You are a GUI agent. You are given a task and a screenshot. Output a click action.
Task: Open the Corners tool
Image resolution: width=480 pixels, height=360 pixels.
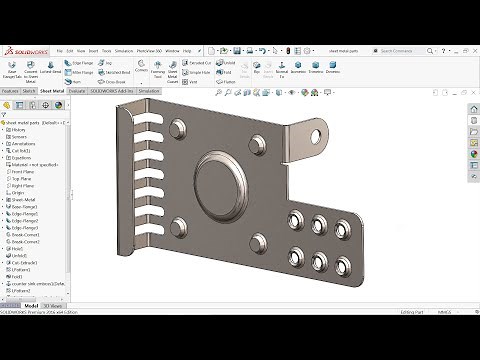141,66
